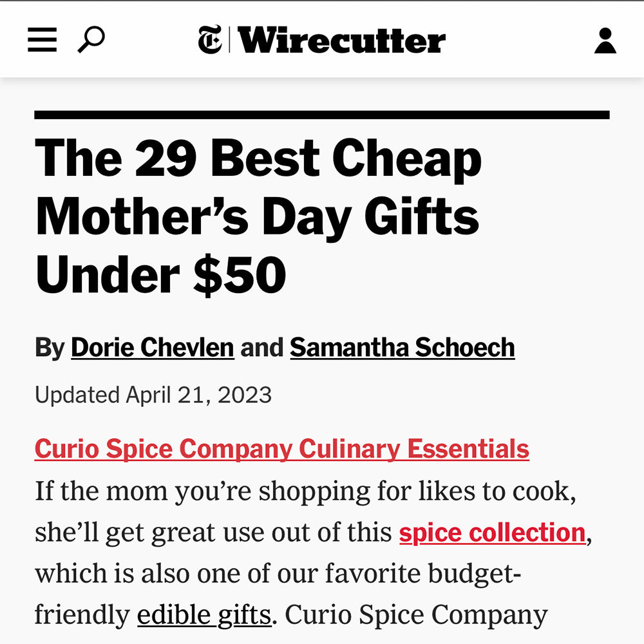Click the word "and" between author names
Screen dimensions: 644x644
(x=261, y=348)
